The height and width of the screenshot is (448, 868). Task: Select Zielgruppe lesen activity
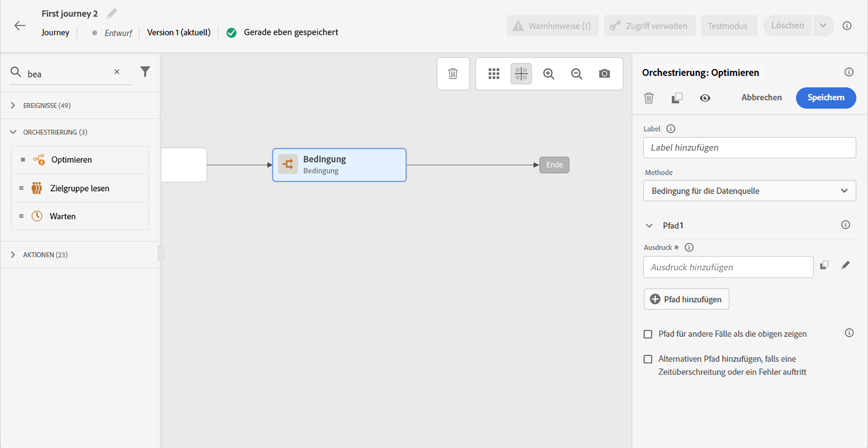click(x=80, y=188)
